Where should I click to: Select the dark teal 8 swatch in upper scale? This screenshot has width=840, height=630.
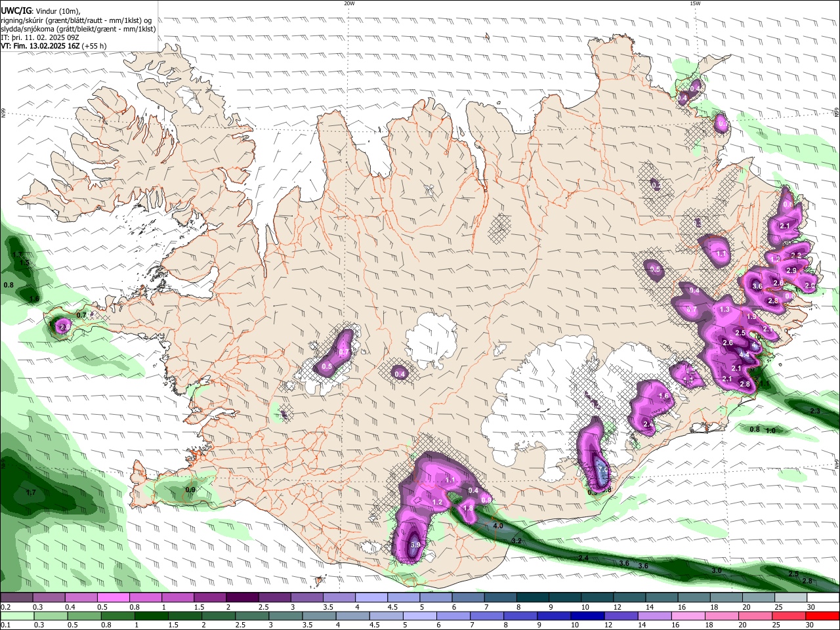533,597
